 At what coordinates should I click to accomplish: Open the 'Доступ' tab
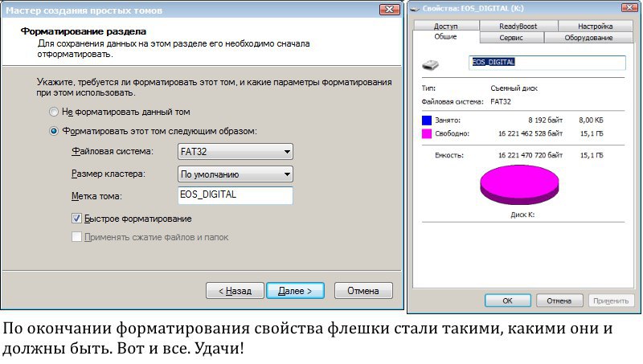point(445,26)
